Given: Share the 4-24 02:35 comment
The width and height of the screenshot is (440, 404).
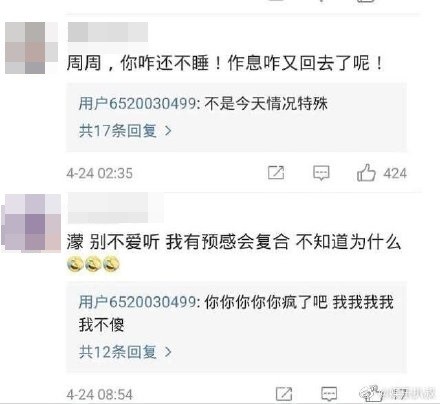Looking at the screenshot, I should pyautogui.click(x=276, y=173).
